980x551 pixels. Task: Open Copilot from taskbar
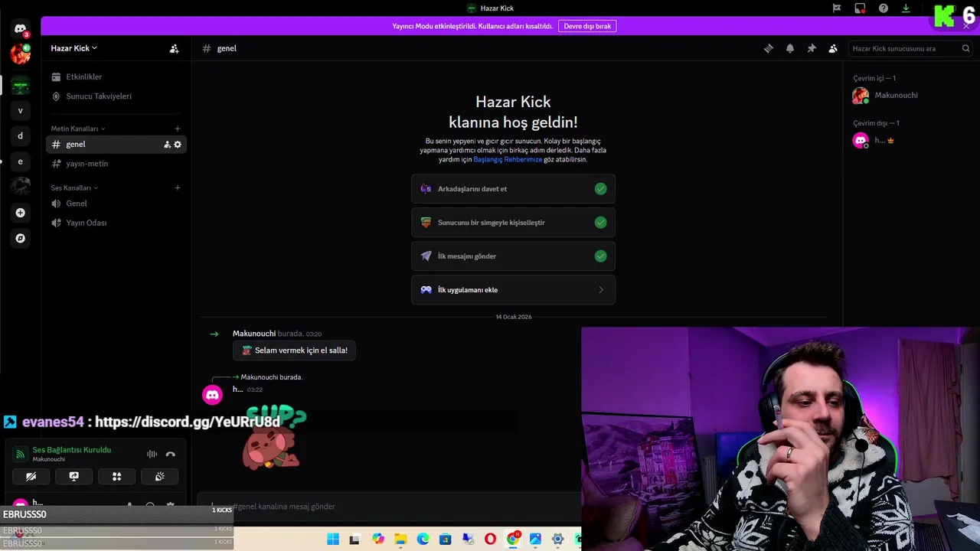click(378, 540)
